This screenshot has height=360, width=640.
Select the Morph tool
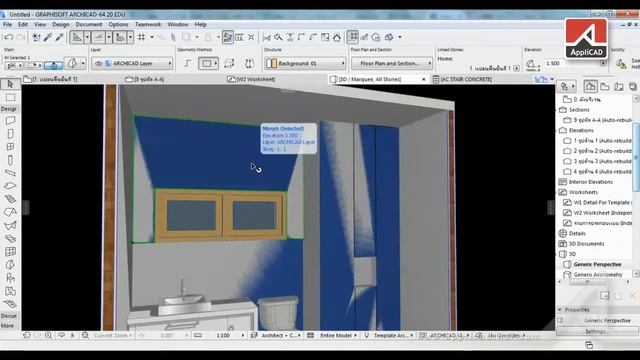(10, 264)
